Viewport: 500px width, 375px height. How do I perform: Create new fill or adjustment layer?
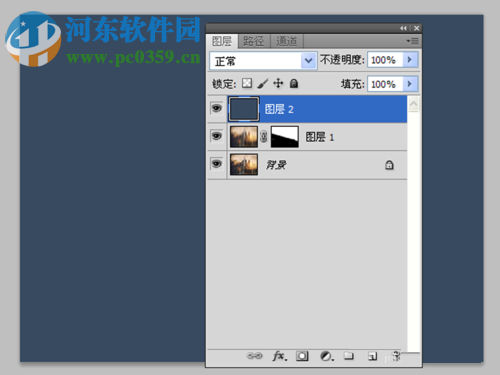(326, 356)
